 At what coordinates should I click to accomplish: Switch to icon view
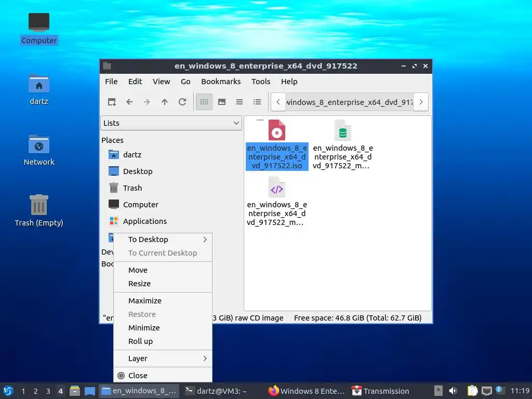204,102
